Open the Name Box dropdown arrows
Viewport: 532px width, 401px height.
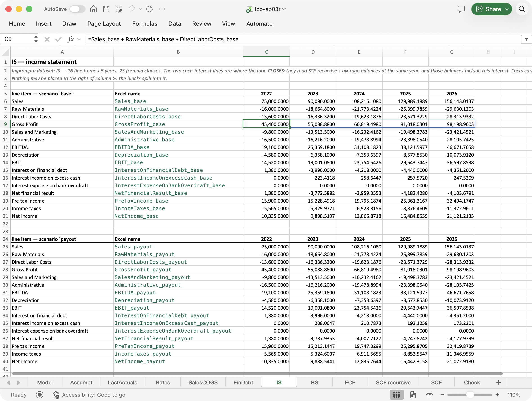[x=36, y=39]
